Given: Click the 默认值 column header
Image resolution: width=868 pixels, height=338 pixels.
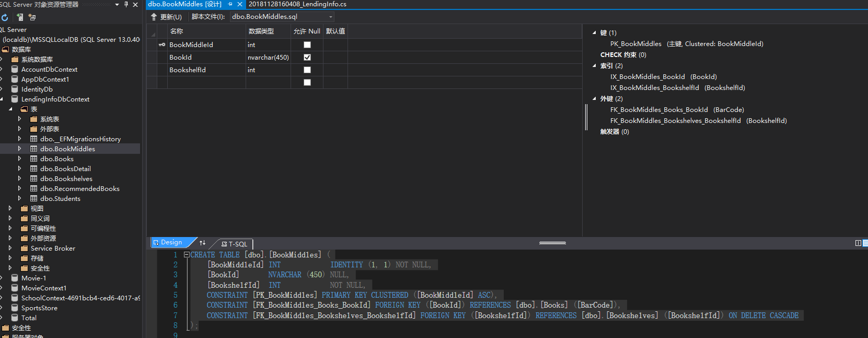Looking at the screenshot, I should [x=335, y=31].
